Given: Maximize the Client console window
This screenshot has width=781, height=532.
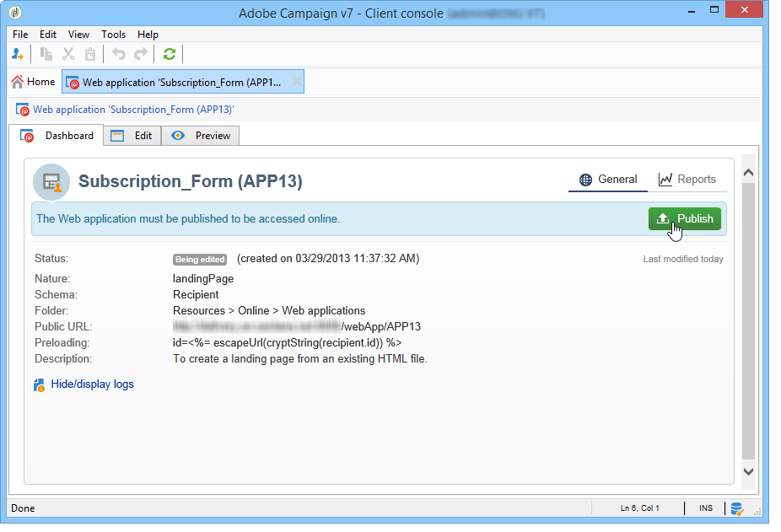Looking at the screenshot, I should pos(714,10).
